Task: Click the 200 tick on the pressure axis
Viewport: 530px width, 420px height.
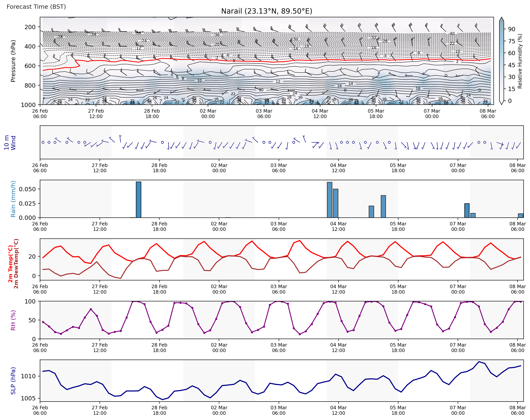Action: point(30,27)
